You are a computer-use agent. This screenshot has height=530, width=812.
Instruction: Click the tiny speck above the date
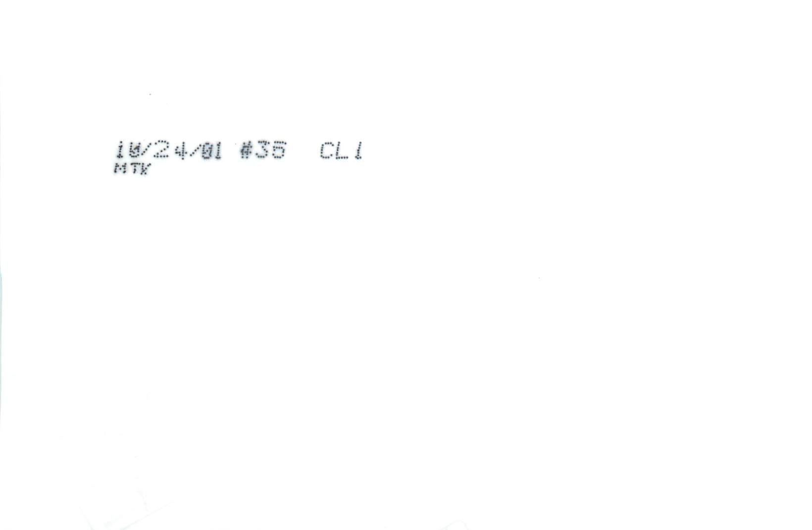(150, 94)
